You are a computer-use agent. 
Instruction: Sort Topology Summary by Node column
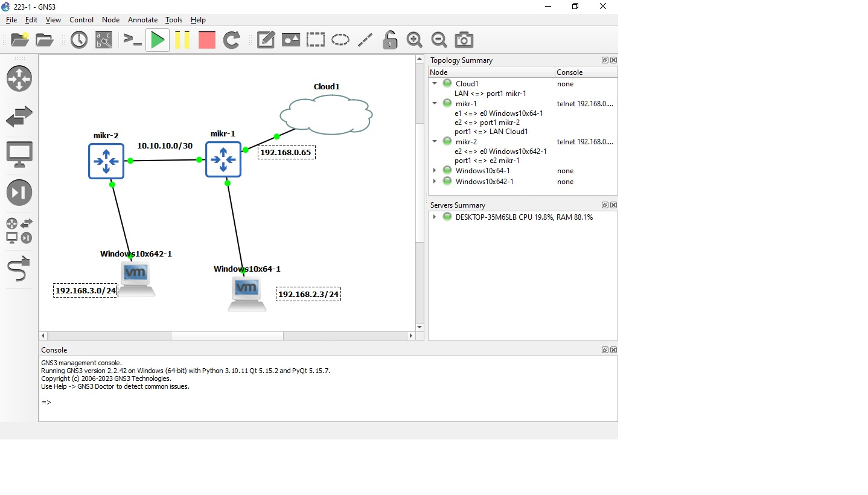(x=491, y=72)
